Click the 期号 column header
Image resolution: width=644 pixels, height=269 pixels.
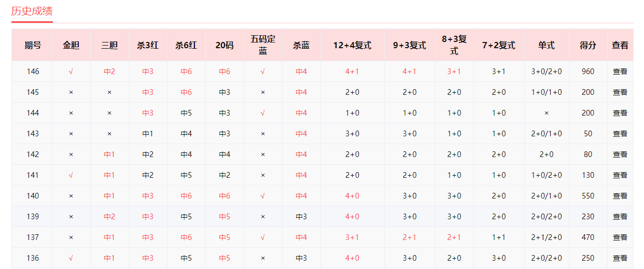pos(33,45)
